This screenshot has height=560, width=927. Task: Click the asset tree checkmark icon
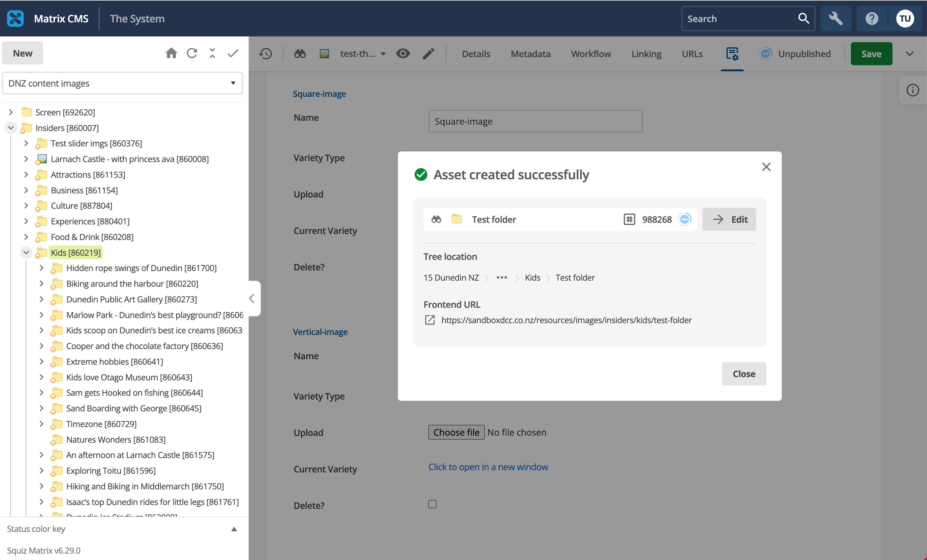(233, 53)
